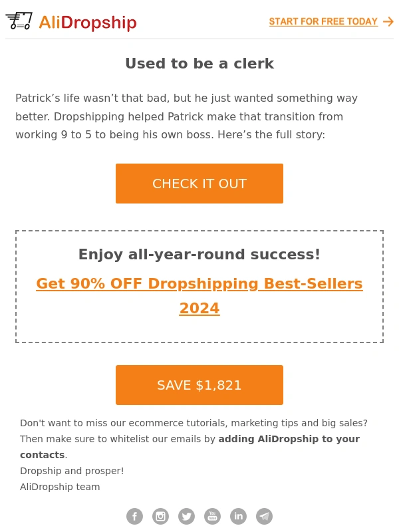Screen dimensions: 399x532
Task: Click the 'Used to be a clerk' heading
Action: click(x=199, y=63)
